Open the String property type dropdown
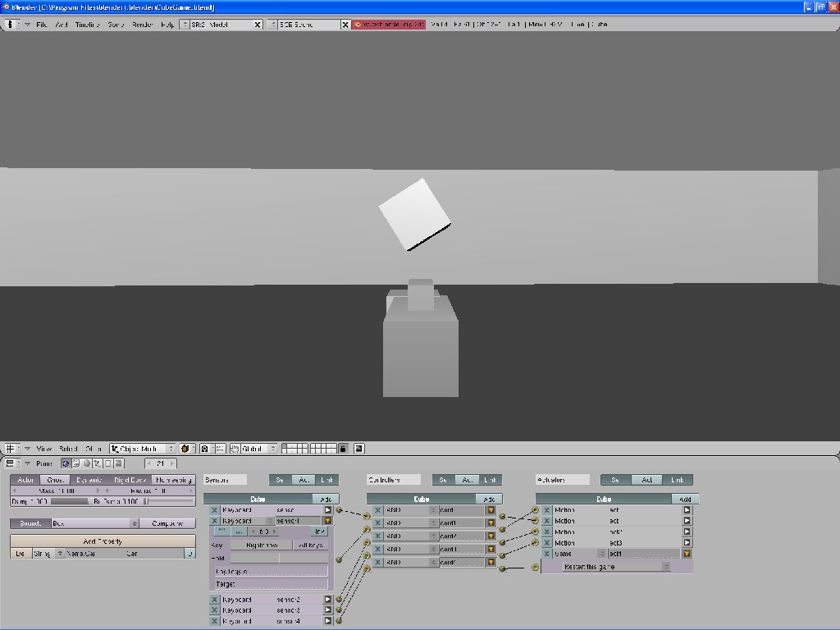840x630 pixels. click(x=48, y=554)
